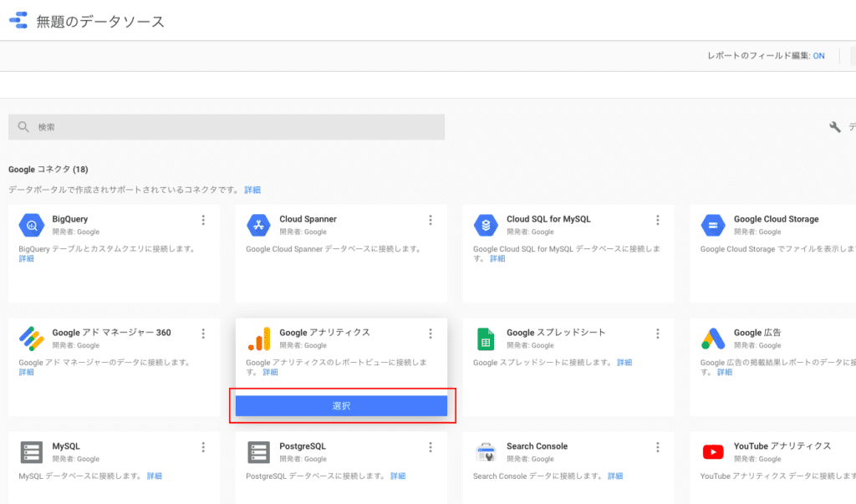Viewport: 856px width, 504px height.
Task: Click the Search Console icon
Action: [486, 453]
